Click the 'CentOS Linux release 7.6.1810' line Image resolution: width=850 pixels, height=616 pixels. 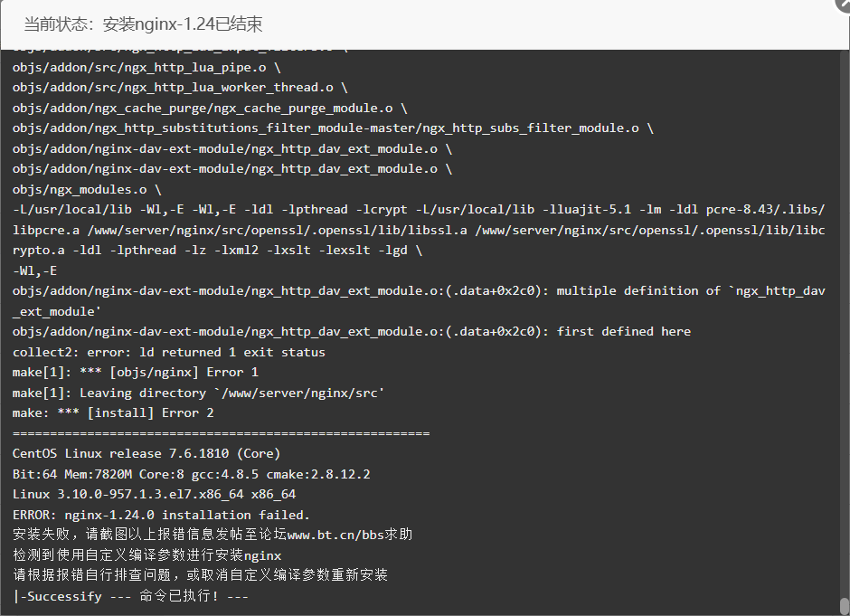pyautogui.click(x=146, y=454)
